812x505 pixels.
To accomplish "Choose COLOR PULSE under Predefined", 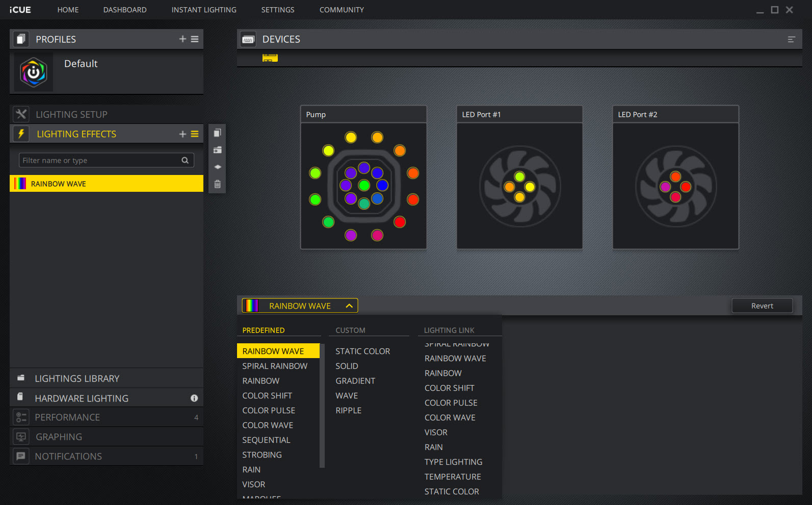I will (269, 410).
